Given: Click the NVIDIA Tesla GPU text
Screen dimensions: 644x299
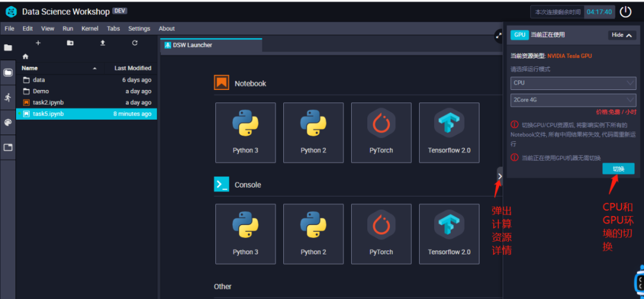Looking at the screenshot, I should pyautogui.click(x=569, y=56).
